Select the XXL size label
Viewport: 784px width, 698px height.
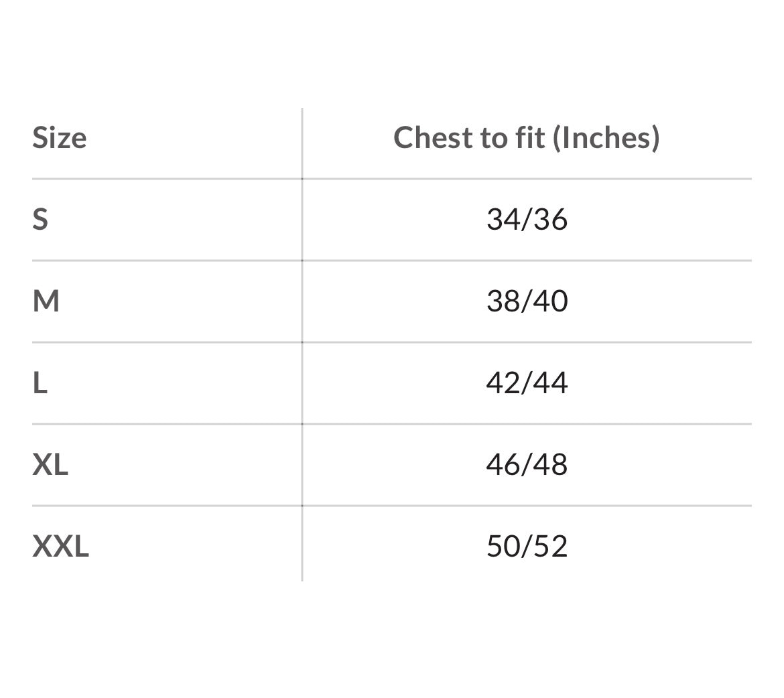point(60,547)
